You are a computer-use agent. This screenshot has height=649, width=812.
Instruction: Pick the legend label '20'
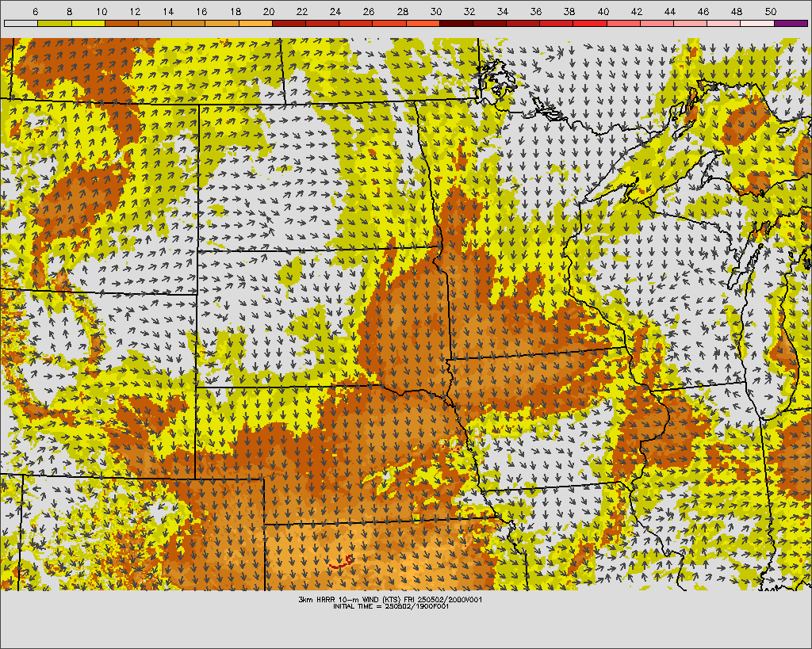(268, 11)
